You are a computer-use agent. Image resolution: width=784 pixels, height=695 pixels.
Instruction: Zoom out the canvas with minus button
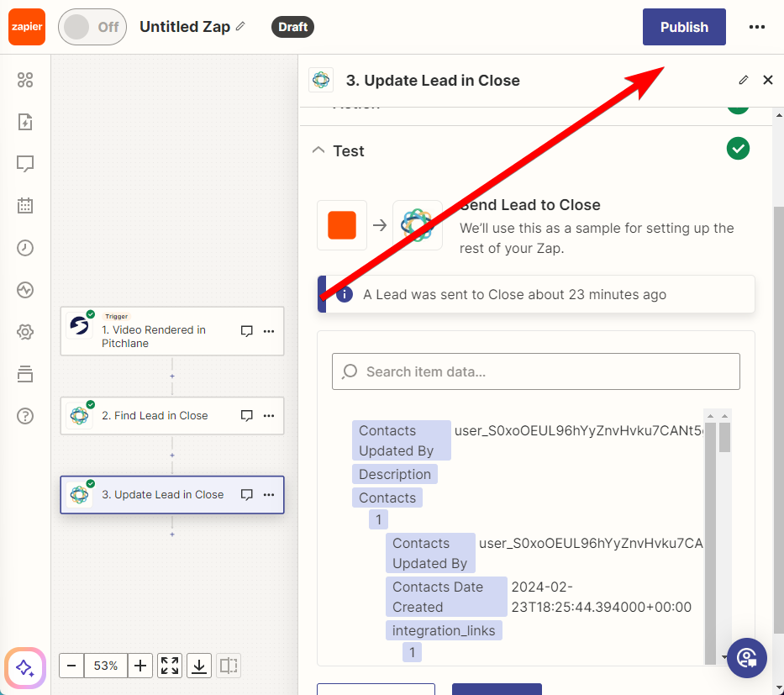(71, 666)
